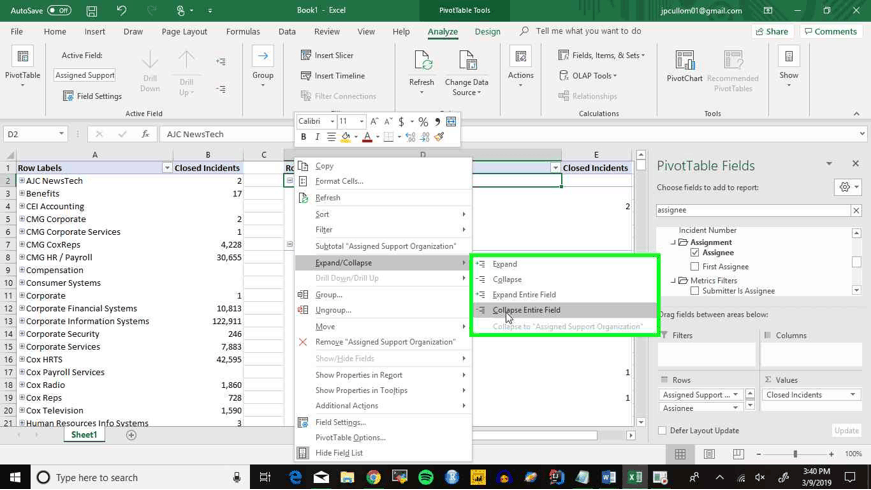Expand the AJC NewsTech row
The image size is (871, 490).
click(22, 181)
